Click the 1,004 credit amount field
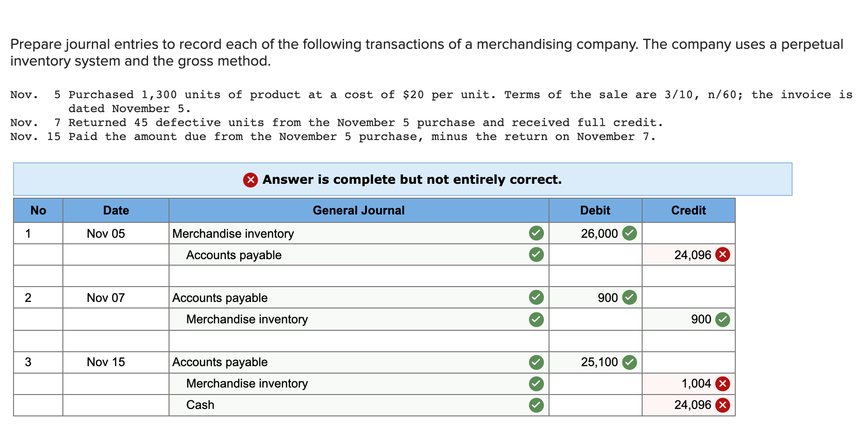 tap(689, 384)
